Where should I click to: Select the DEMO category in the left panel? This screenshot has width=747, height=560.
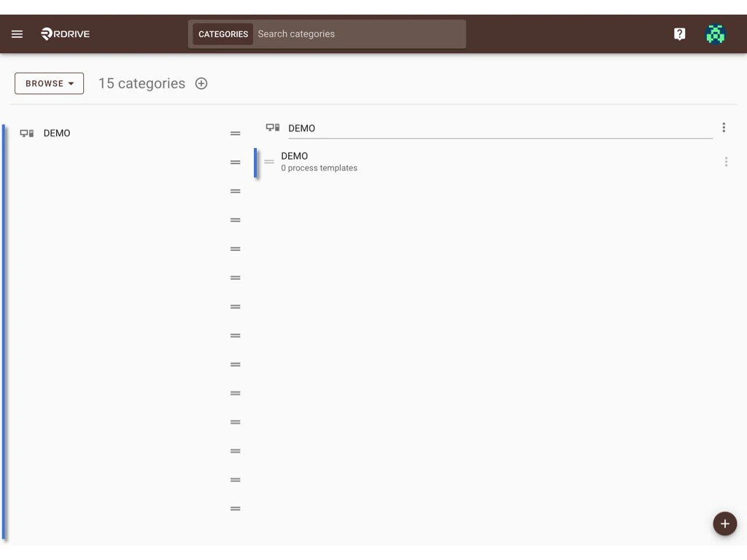pos(56,133)
